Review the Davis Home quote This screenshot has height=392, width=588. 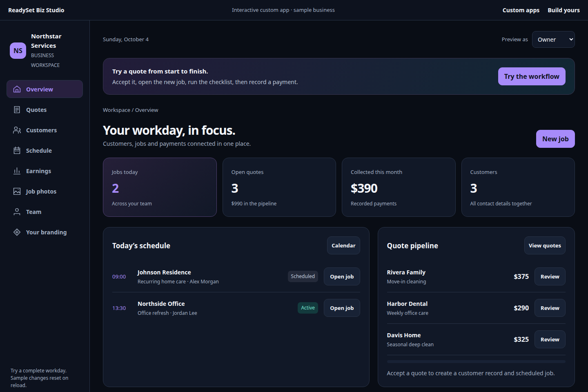coord(550,339)
